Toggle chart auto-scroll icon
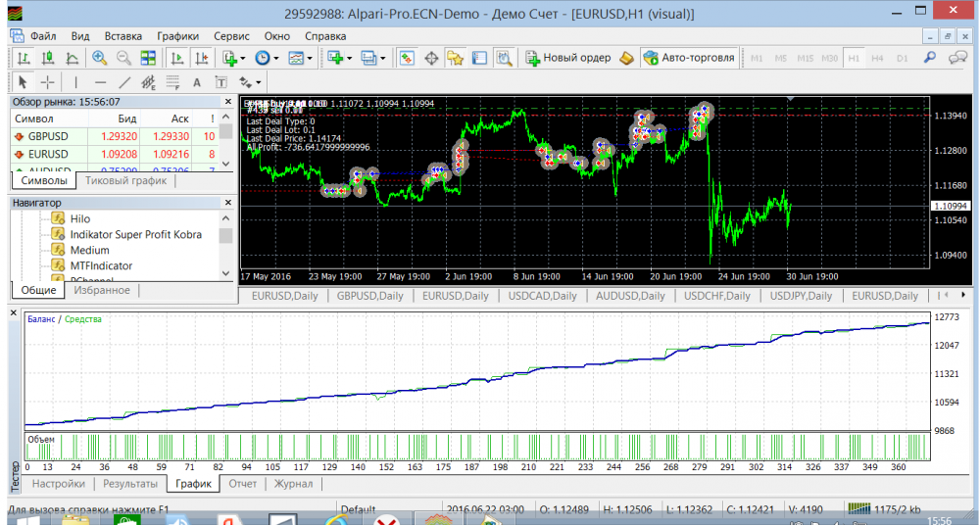 177,58
